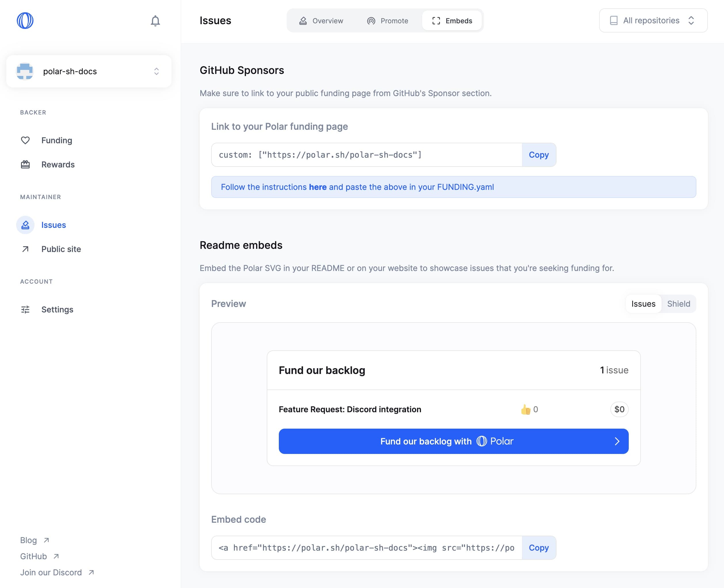The width and height of the screenshot is (724, 588).
Task: Open the 'here' instructions link
Action: click(318, 187)
